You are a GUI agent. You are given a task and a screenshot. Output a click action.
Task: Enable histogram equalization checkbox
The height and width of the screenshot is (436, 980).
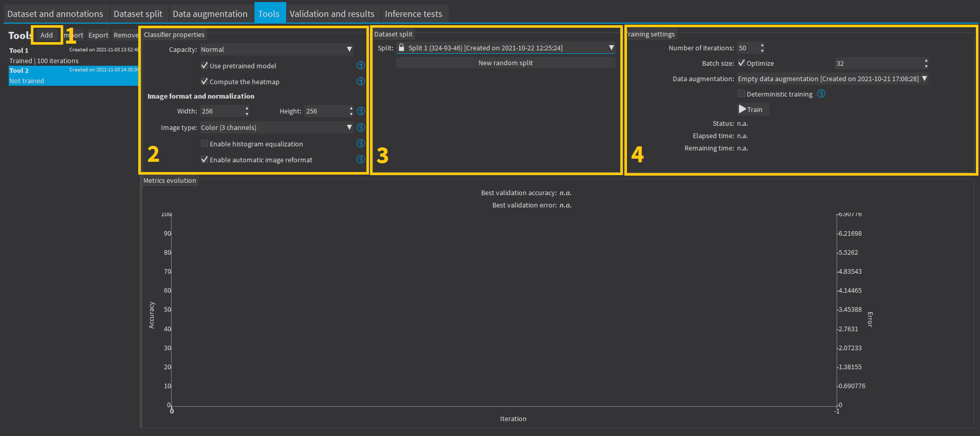(x=205, y=143)
